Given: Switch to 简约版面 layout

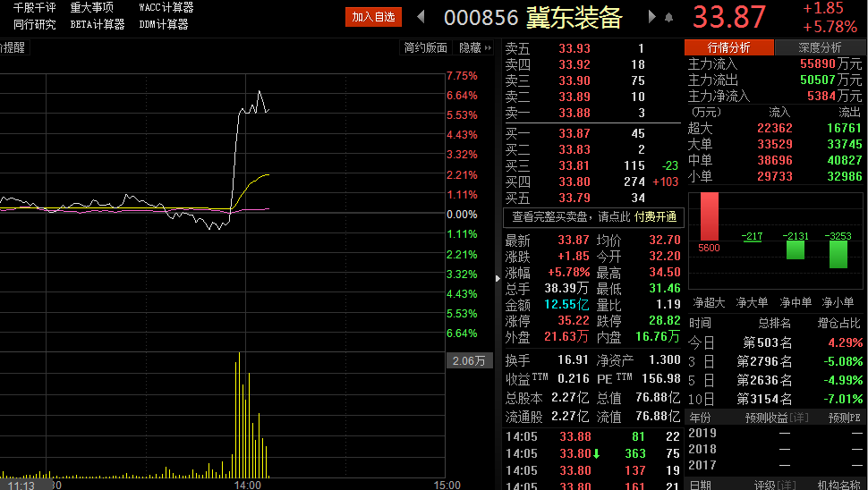Looking at the screenshot, I should click(x=425, y=48).
